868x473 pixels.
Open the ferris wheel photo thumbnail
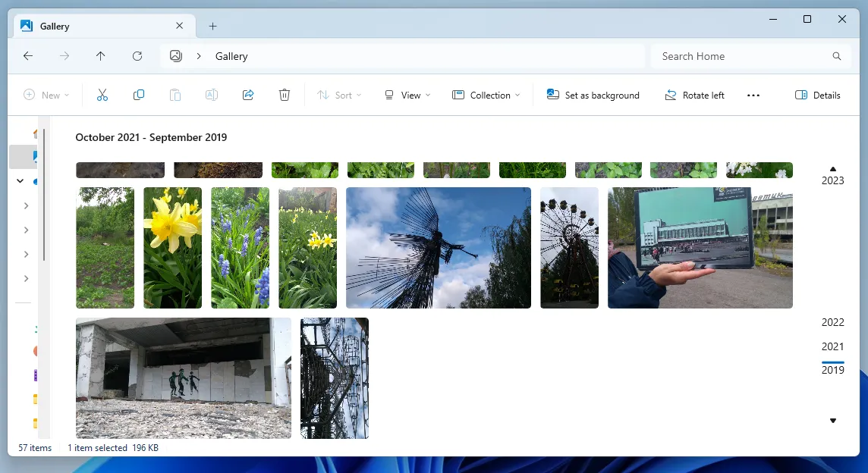[x=569, y=248]
